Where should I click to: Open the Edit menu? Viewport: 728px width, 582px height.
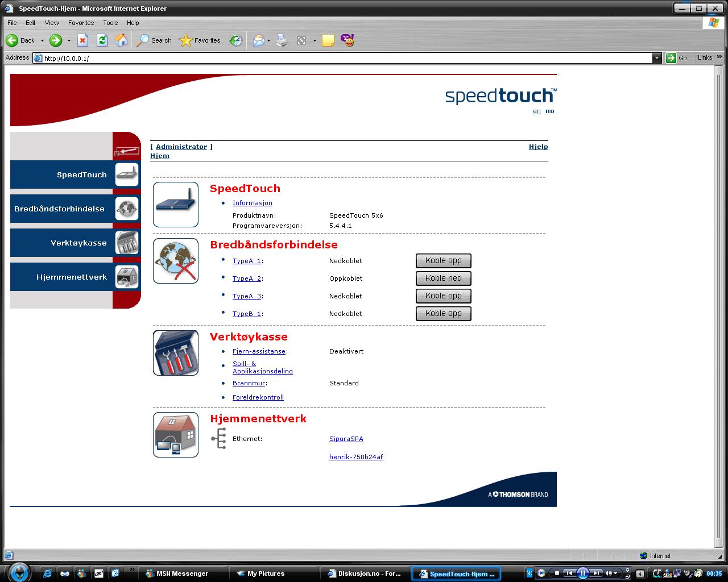click(31, 23)
